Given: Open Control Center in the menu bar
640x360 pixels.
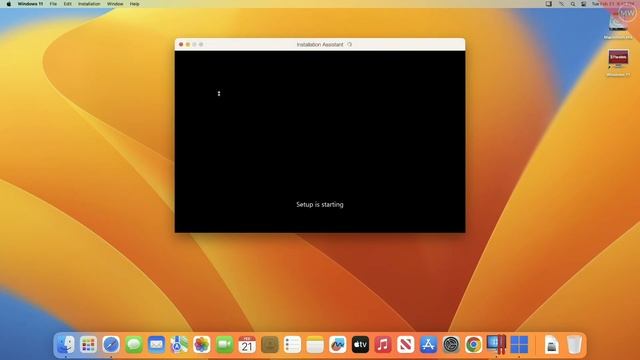Looking at the screenshot, I should click(584, 4).
